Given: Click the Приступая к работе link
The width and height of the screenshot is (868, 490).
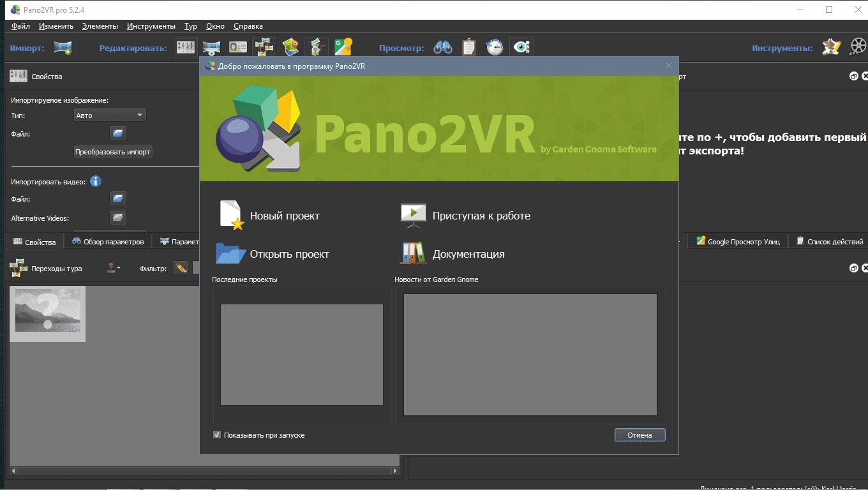Looking at the screenshot, I should click(481, 216).
